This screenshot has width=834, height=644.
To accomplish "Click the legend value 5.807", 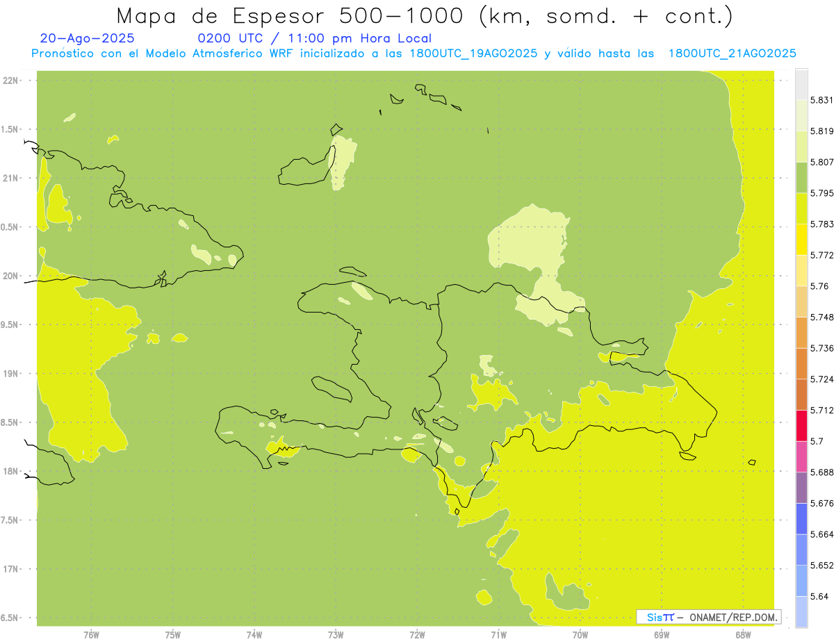I will coord(821,162).
